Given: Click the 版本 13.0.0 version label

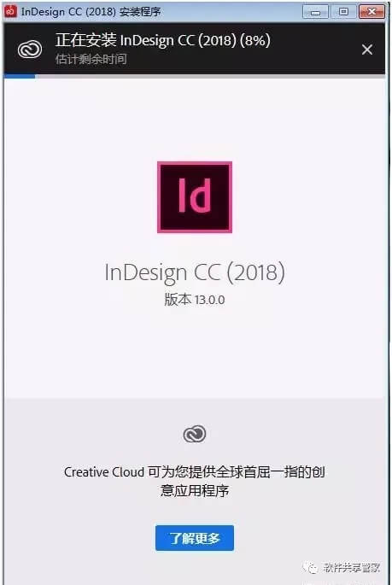Looking at the screenshot, I should [x=195, y=300].
